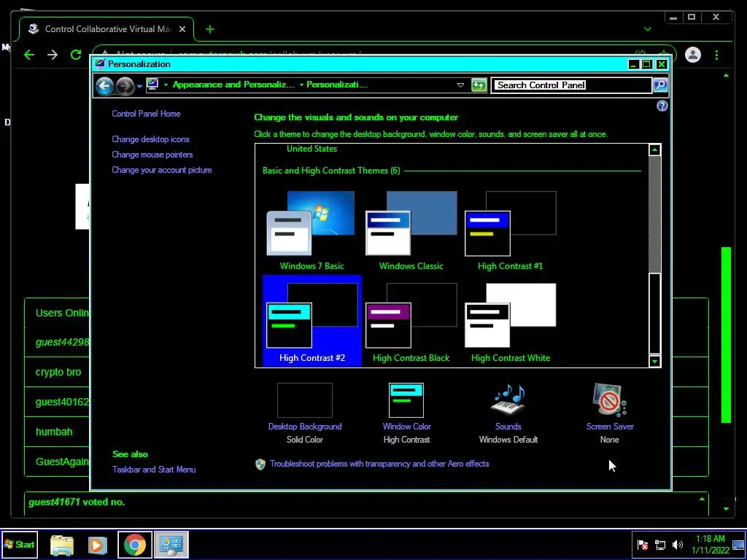
Task: Reload the Chrome page
Action: 76,55
